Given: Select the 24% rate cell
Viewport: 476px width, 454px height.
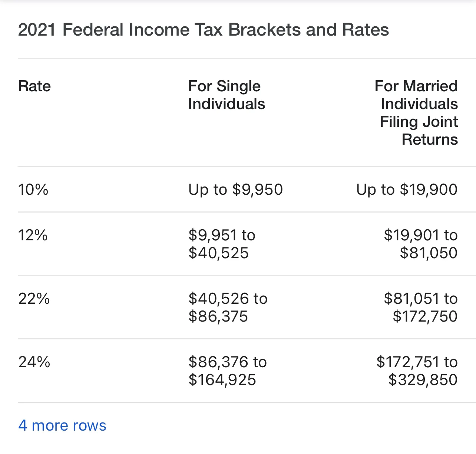Looking at the screenshot, I should (34, 362).
